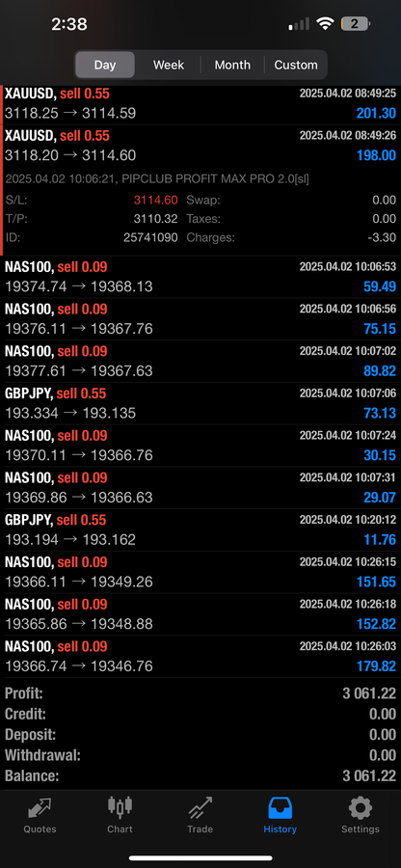Viewport: 401px width, 868px height.
Task: Tap the Wi-Fi status icon
Action: tap(325, 24)
